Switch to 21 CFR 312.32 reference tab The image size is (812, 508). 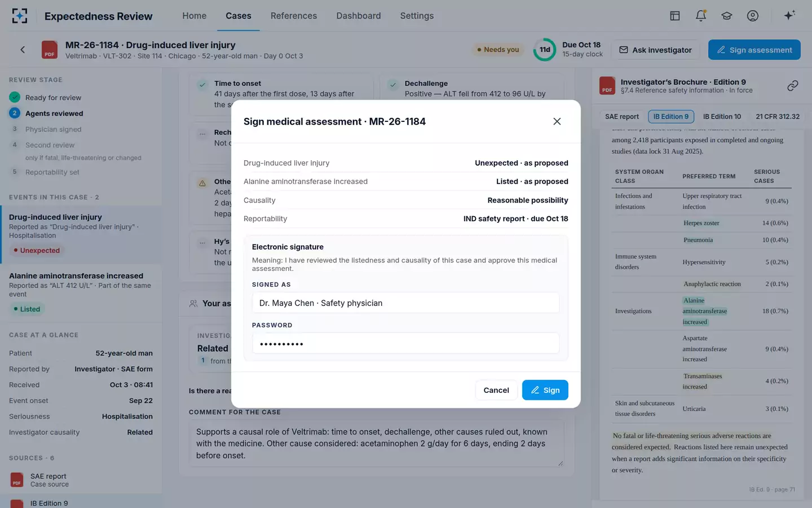click(778, 117)
